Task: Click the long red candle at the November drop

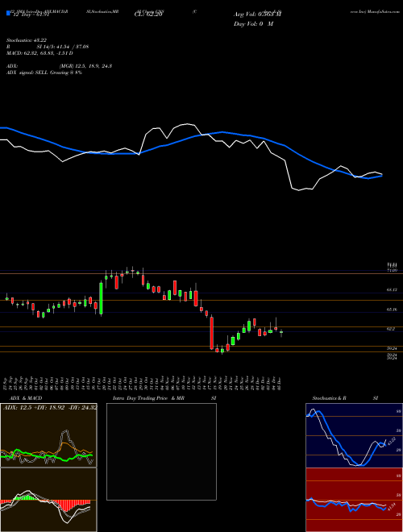Action: 212,333
